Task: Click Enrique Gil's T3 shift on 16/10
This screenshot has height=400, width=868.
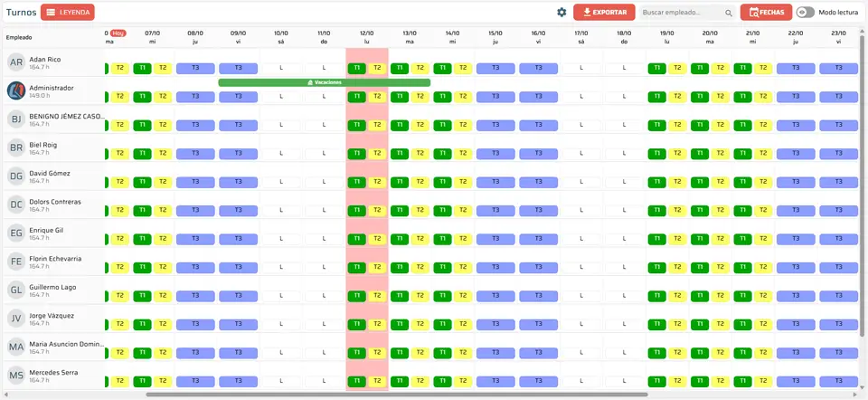Action: coord(538,239)
